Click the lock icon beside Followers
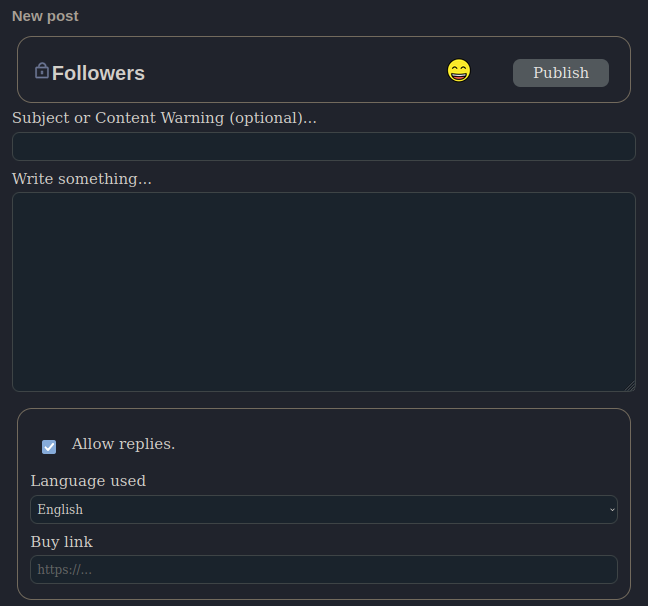 coord(42,70)
